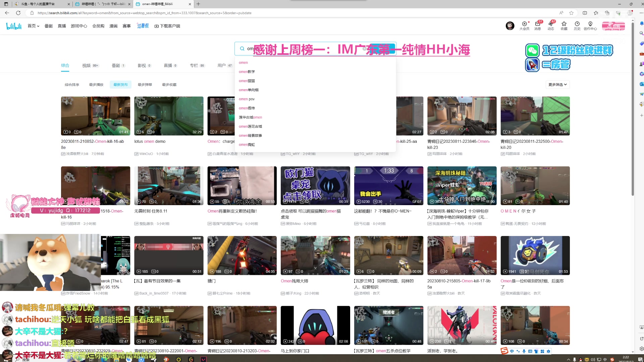Refresh the page with reload icon

pyautogui.click(x=18, y=13)
